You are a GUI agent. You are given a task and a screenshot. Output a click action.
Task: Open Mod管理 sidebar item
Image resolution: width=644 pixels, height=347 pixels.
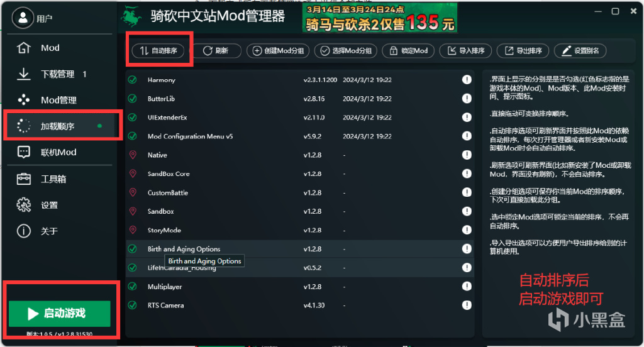(x=60, y=100)
